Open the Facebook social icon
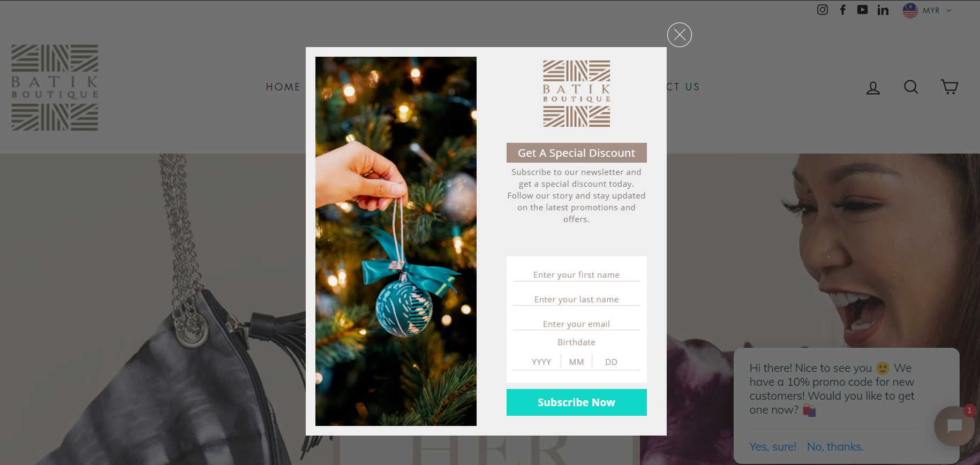The image size is (980, 465). (x=842, y=10)
